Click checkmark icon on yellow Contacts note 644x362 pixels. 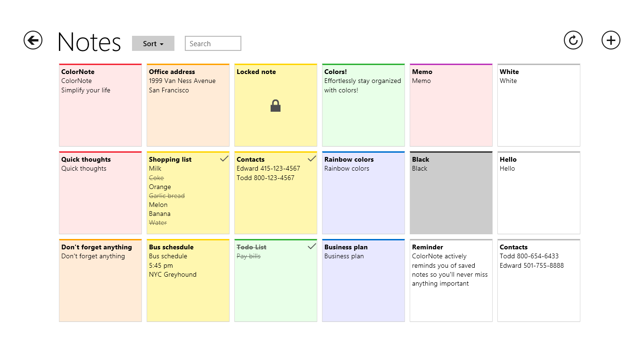pyautogui.click(x=312, y=159)
